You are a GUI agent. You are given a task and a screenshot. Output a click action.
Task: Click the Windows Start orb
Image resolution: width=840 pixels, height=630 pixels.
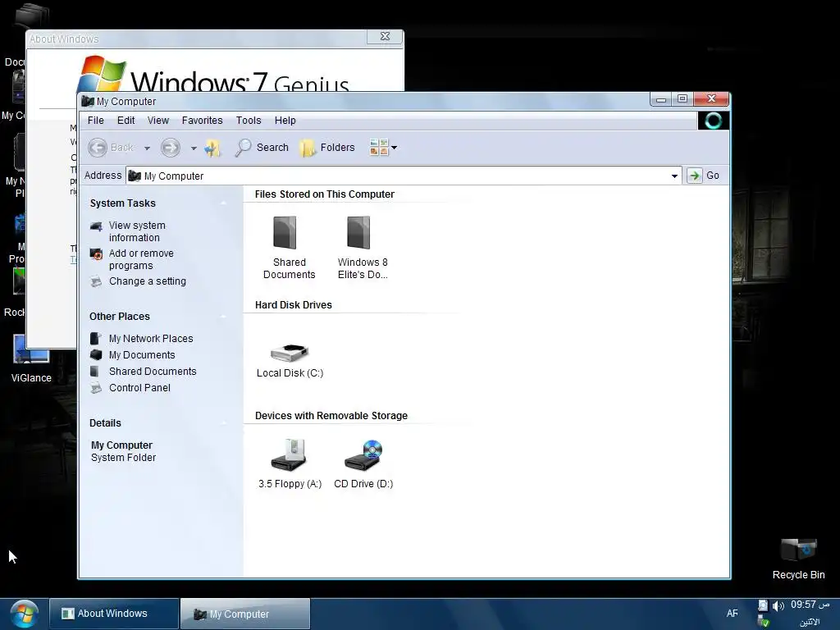24,614
